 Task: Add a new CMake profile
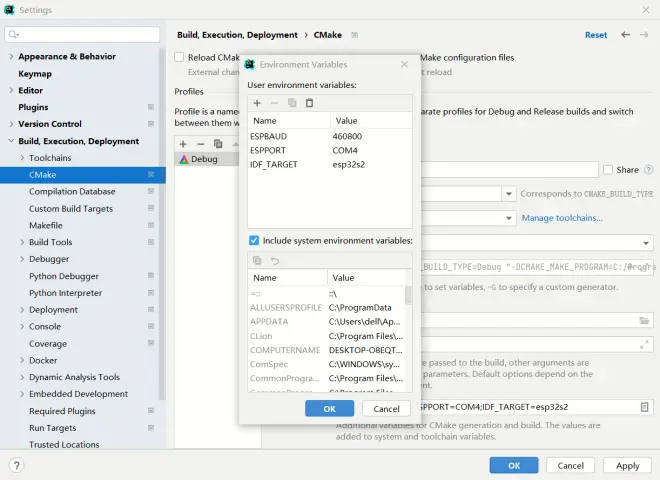[x=183, y=144]
